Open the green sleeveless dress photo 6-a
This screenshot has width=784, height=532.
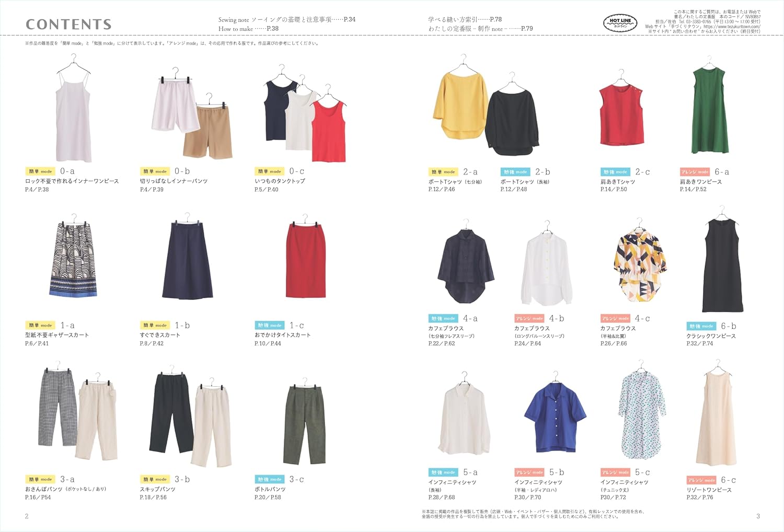click(709, 112)
